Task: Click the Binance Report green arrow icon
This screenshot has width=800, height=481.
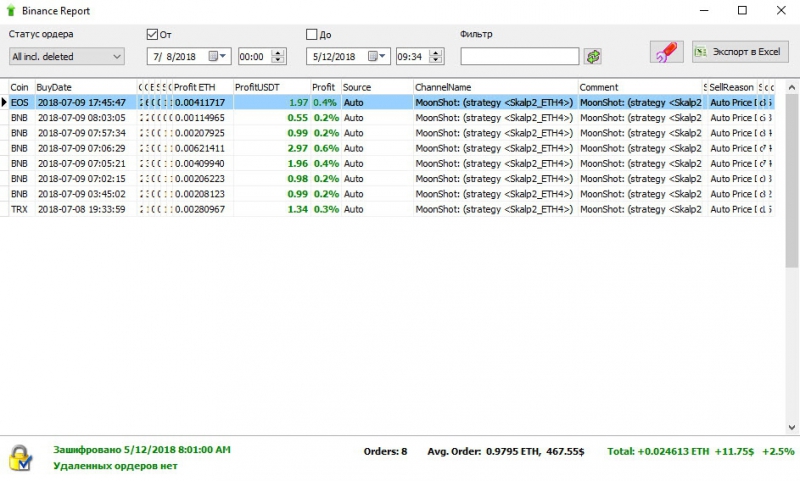Action: click(x=11, y=10)
